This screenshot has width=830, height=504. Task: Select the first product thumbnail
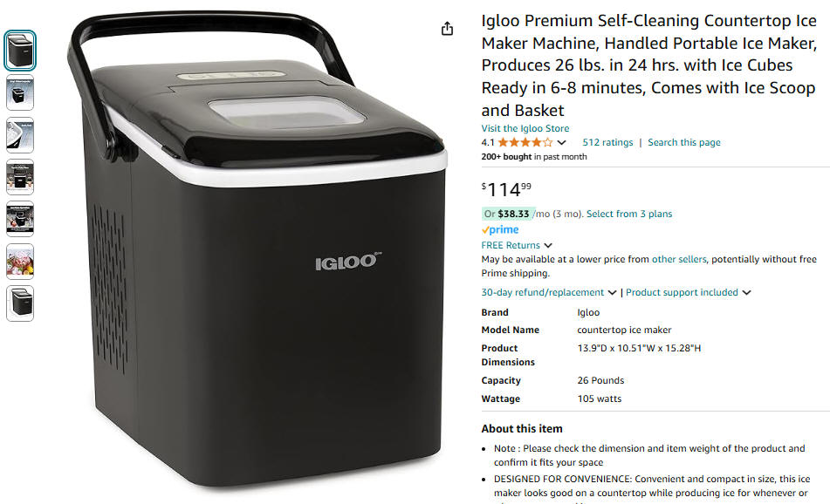coord(20,51)
